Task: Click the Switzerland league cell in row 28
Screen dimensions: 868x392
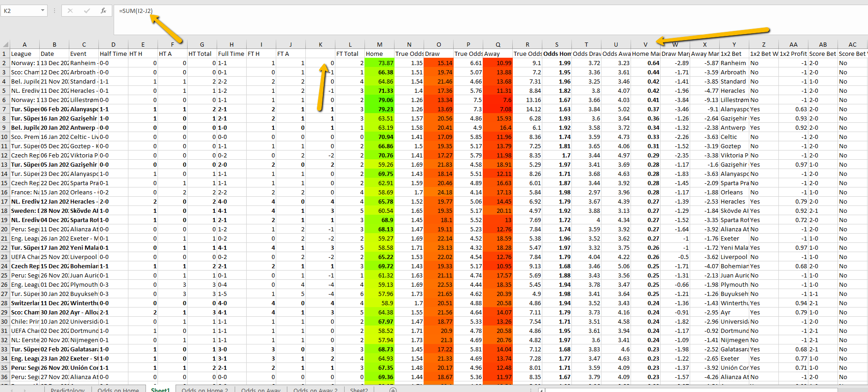Action: (25, 303)
